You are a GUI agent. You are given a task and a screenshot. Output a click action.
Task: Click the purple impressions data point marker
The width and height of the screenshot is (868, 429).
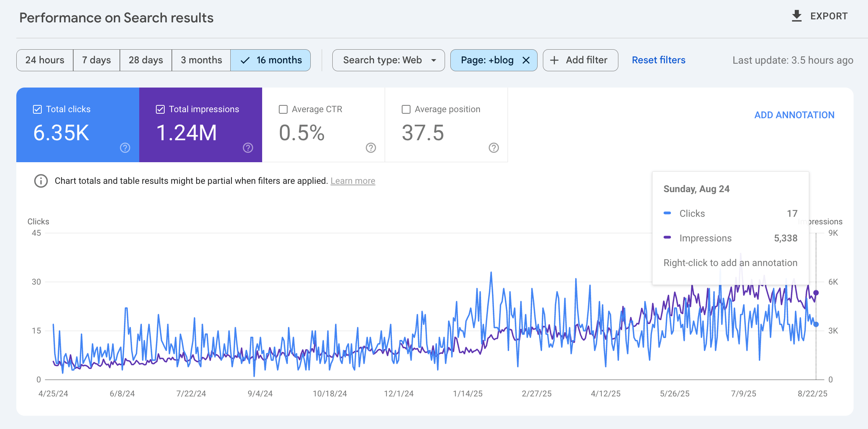816,293
